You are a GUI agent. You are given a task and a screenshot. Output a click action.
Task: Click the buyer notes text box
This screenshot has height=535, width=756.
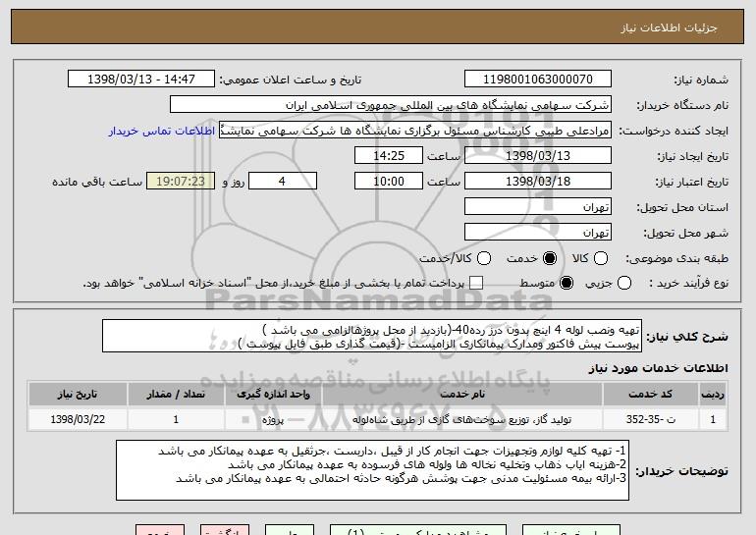[x=372, y=470]
